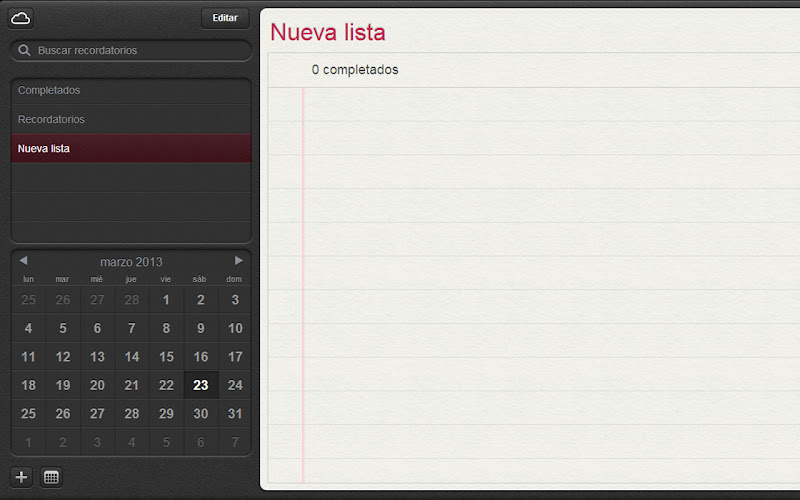Screen dimensions: 800x500
Task: Click the Nueva lista heading title
Action: [328, 32]
